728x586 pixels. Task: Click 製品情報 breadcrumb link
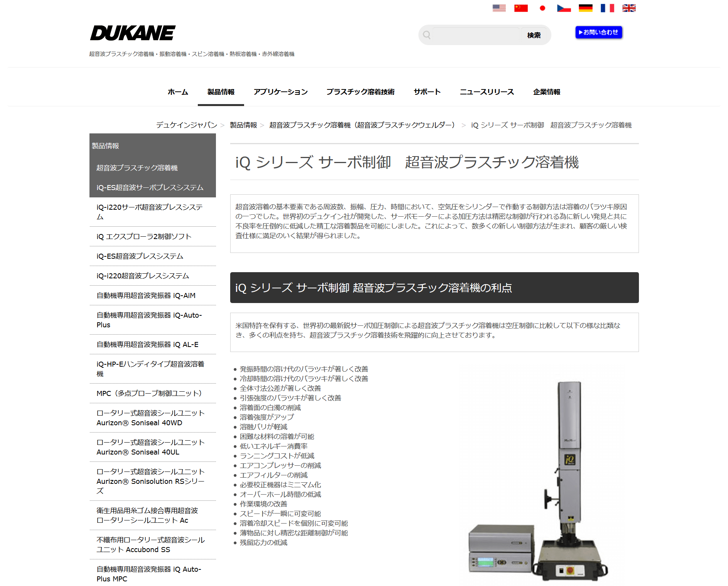(243, 125)
